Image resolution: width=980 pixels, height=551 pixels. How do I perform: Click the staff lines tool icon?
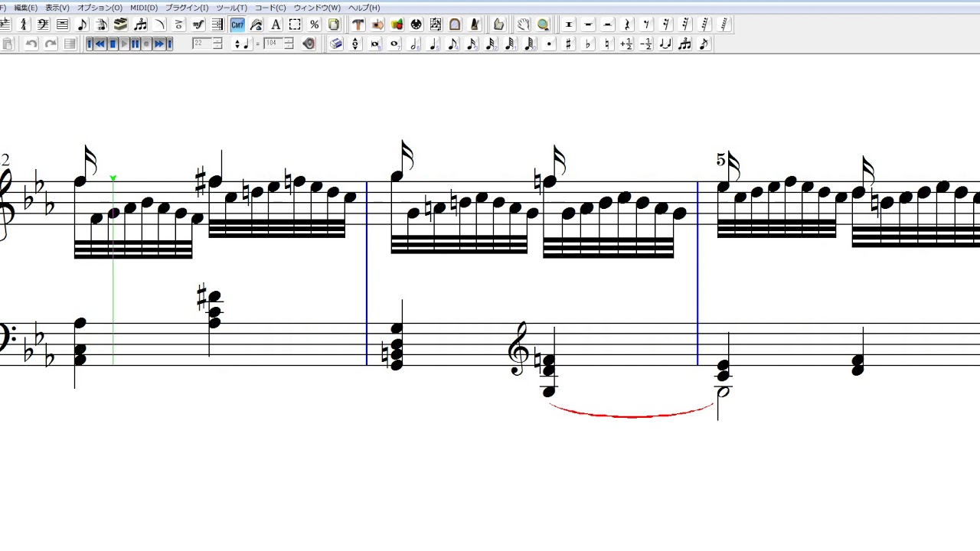[x=63, y=24]
